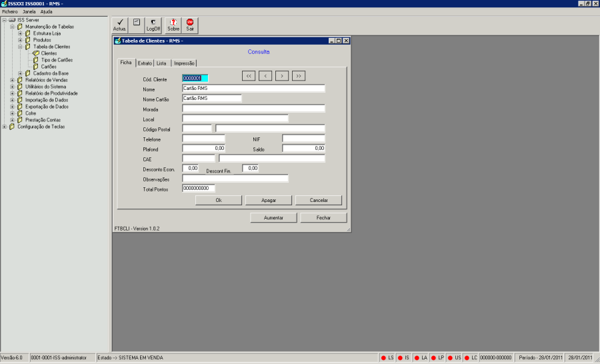
Task: Expand the Relatórios de Vendas node
Action: (x=12, y=80)
